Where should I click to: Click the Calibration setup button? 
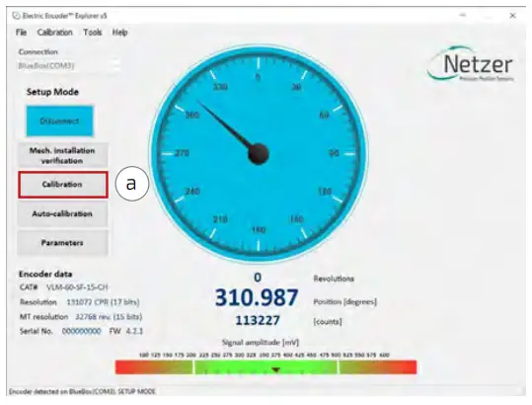tap(63, 185)
